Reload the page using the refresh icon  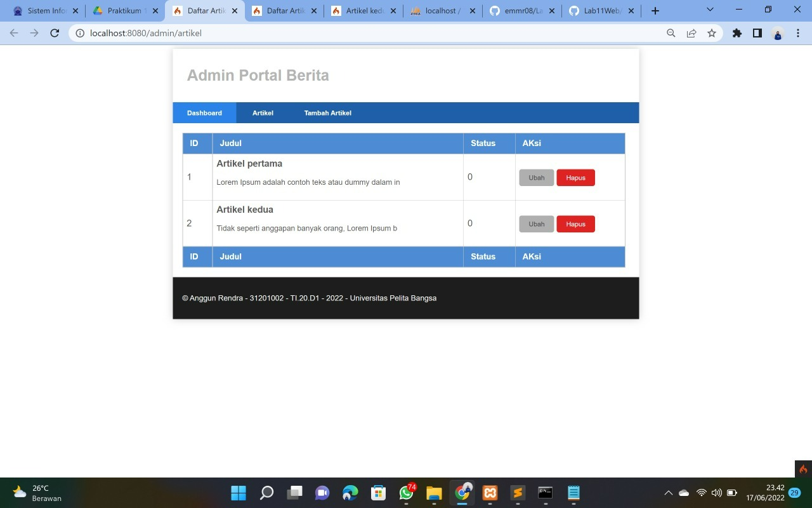point(54,33)
